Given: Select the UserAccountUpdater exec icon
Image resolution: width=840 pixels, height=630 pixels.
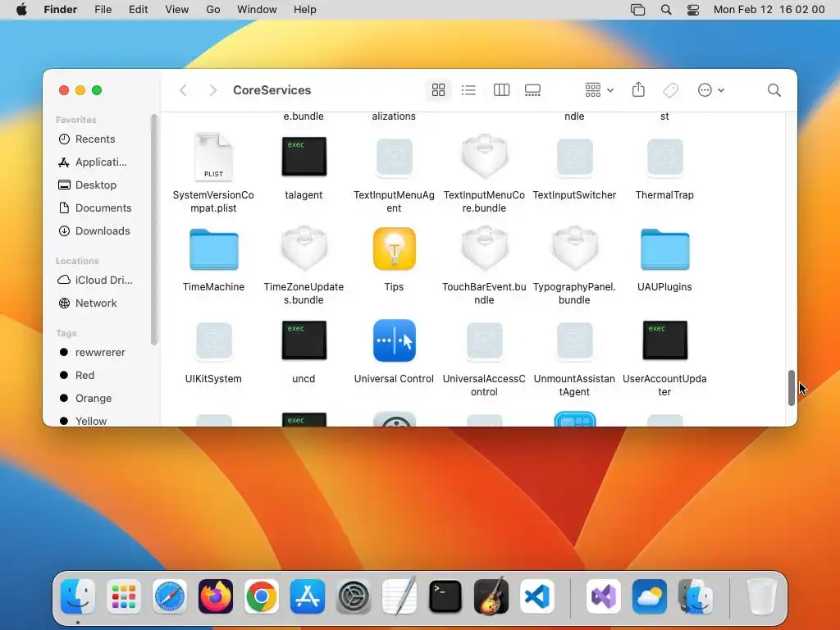Looking at the screenshot, I should tap(664, 340).
